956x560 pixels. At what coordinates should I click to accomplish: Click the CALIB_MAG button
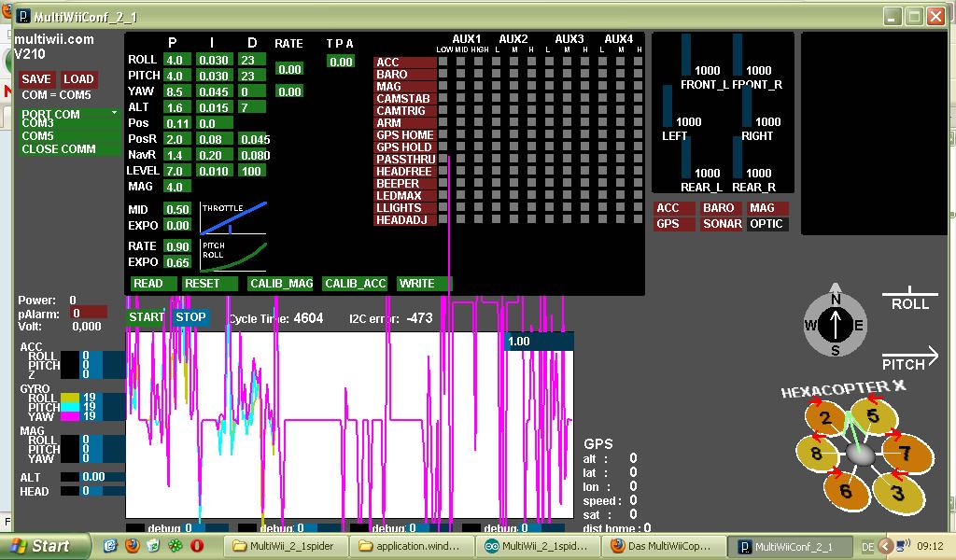(280, 284)
